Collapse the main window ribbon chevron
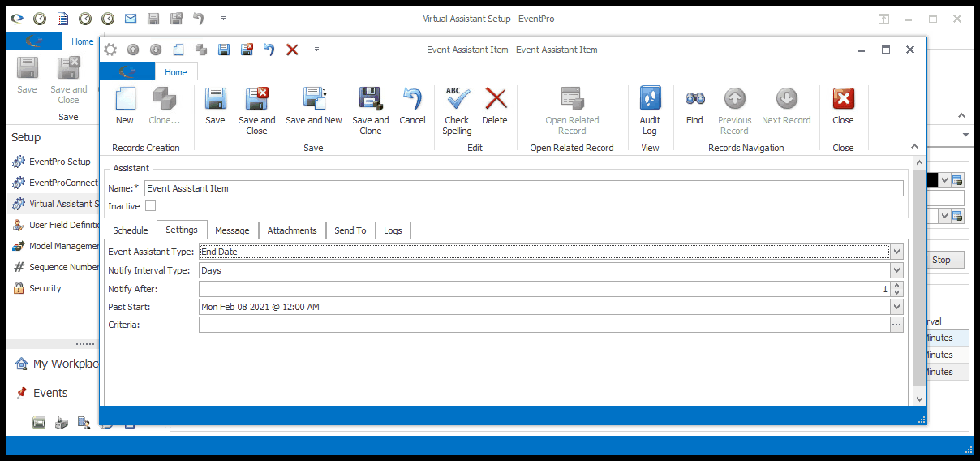The height and width of the screenshot is (461, 980). click(x=963, y=116)
